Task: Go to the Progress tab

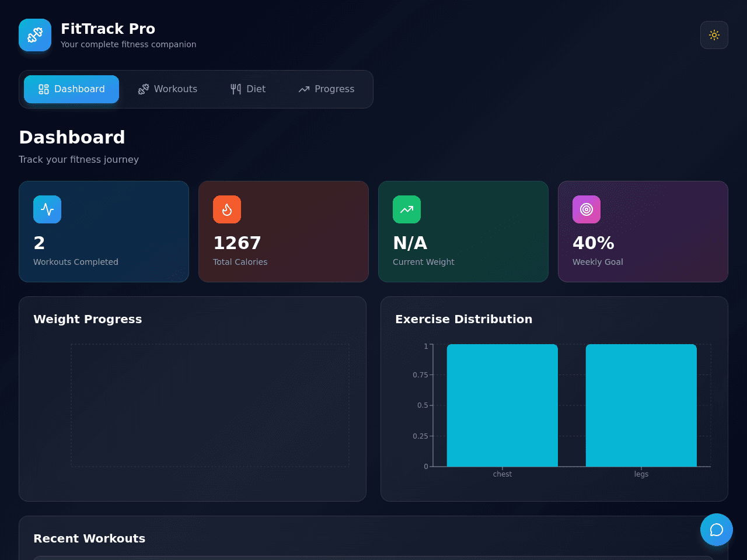Action: [x=326, y=89]
